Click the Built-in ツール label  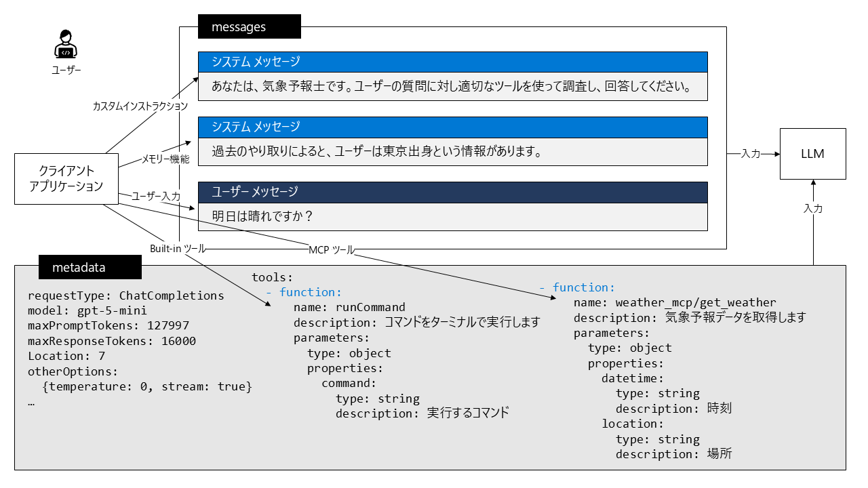pos(178,249)
